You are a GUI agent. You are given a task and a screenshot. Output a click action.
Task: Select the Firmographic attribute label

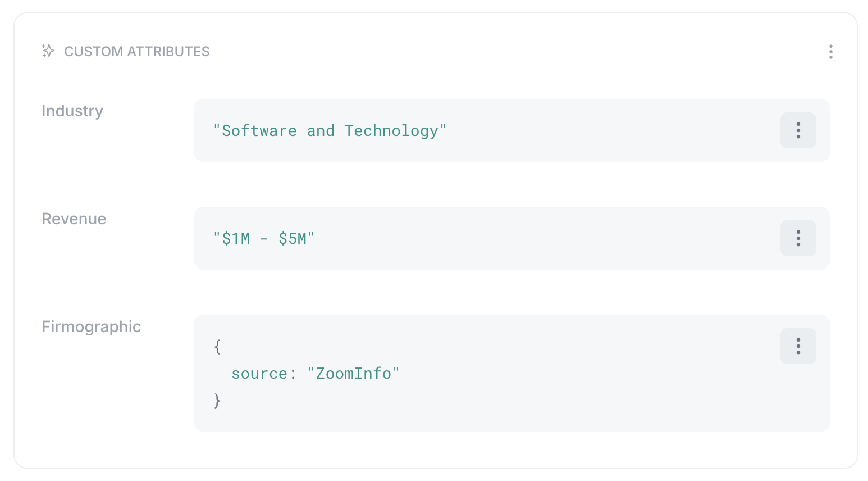point(92,327)
